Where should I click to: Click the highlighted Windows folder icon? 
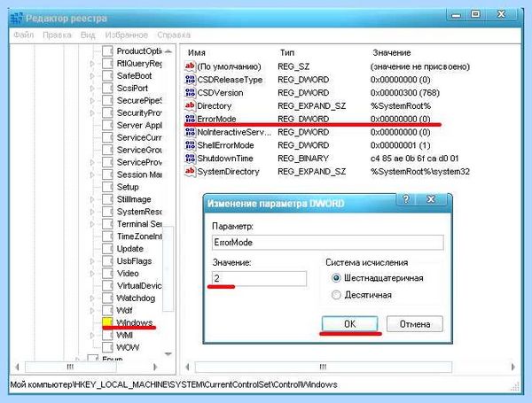pyautogui.click(x=107, y=322)
